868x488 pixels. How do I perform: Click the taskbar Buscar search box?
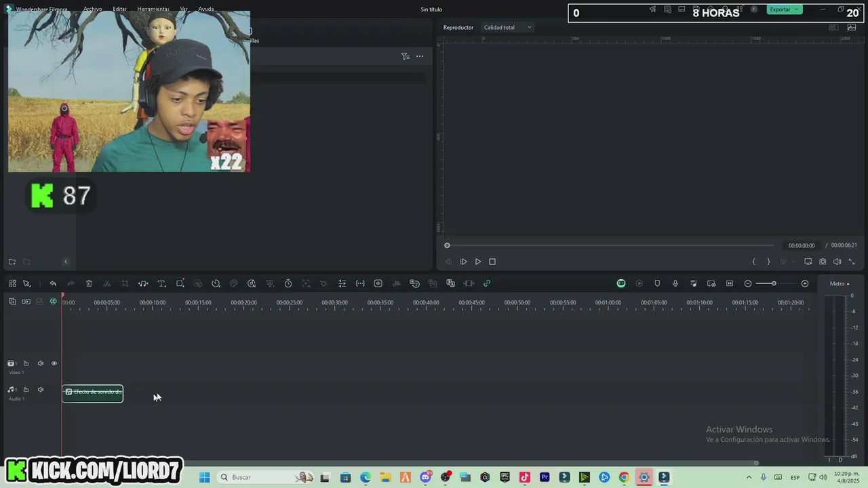point(266,477)
